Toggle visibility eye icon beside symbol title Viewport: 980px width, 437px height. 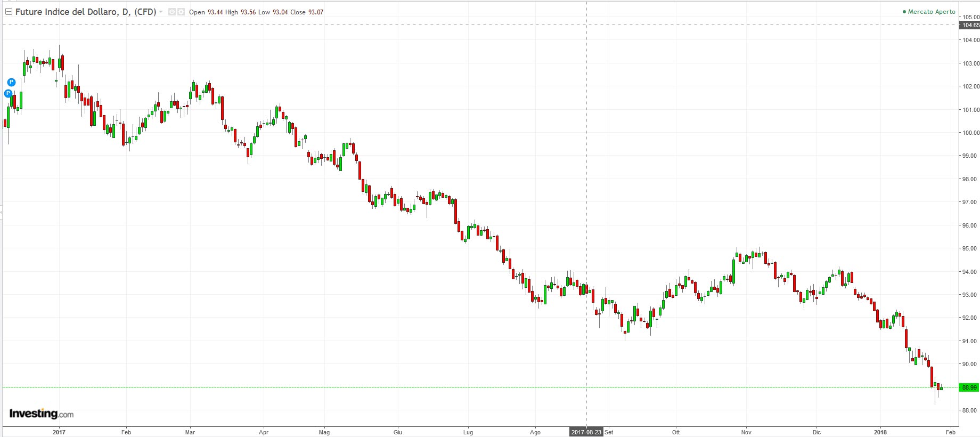[x=172, y=12]
